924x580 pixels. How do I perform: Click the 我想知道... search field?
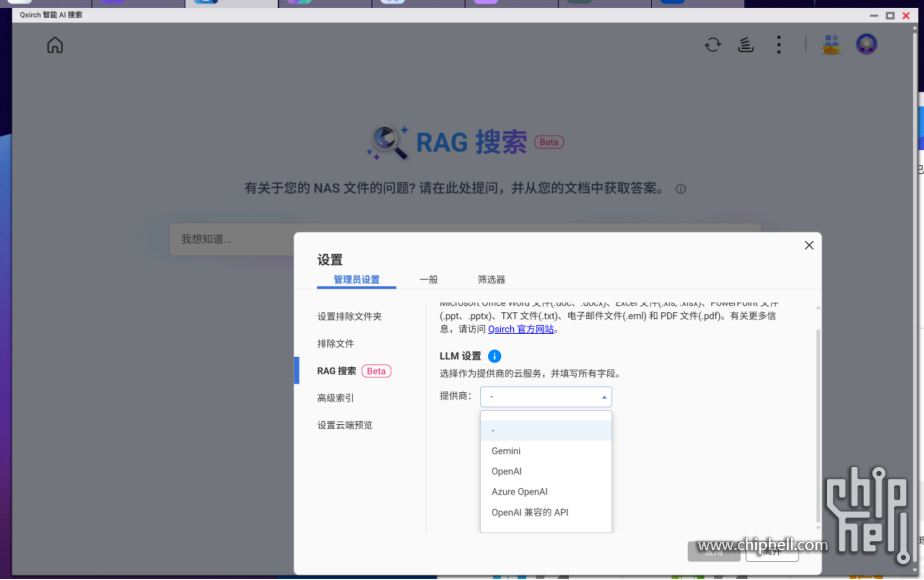(465, 239)
